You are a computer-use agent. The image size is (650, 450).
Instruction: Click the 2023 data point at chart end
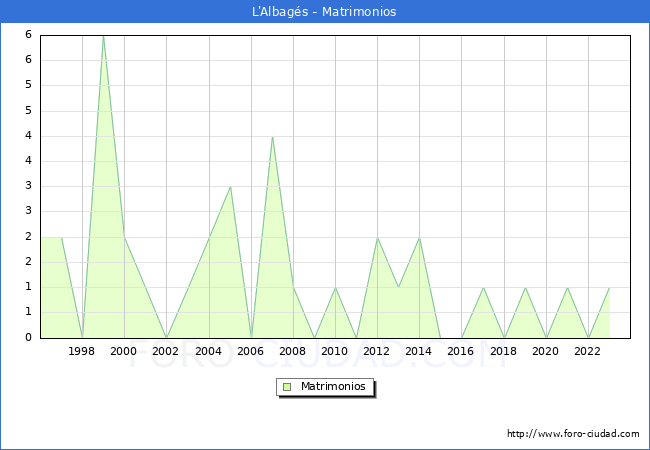pyautogui.click(x=609, y=288)
